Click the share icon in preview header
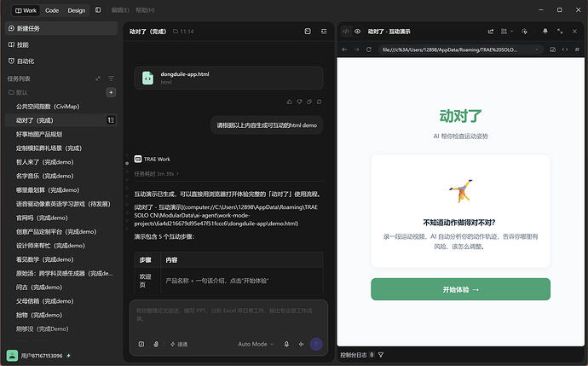Viewport: 588px width, 366px height. tap(491, 32)
